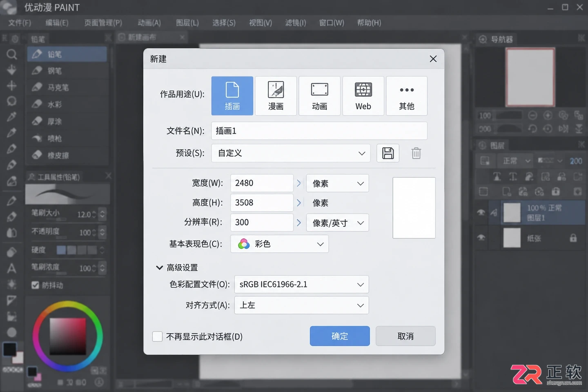Open the 基本表现色 彩色 dropdown
This screenshot has width=588, height=392.
click(x=280, y=244)
